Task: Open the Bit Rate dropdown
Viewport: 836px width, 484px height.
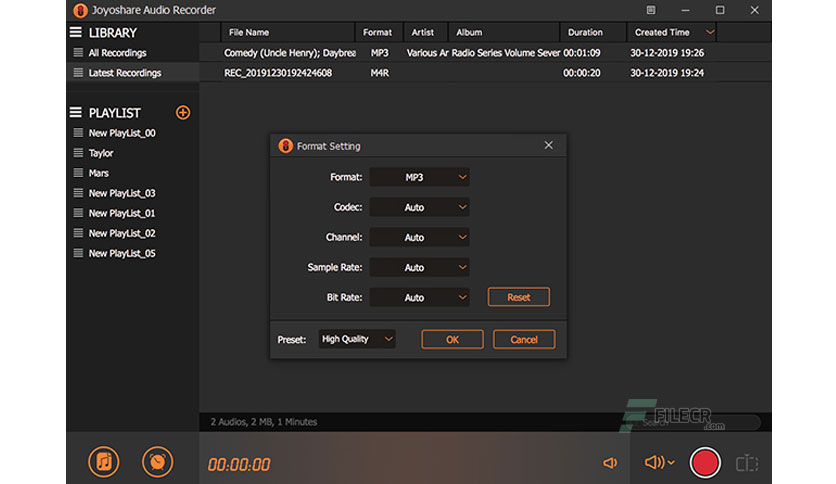Action: [x=420, y=297]
